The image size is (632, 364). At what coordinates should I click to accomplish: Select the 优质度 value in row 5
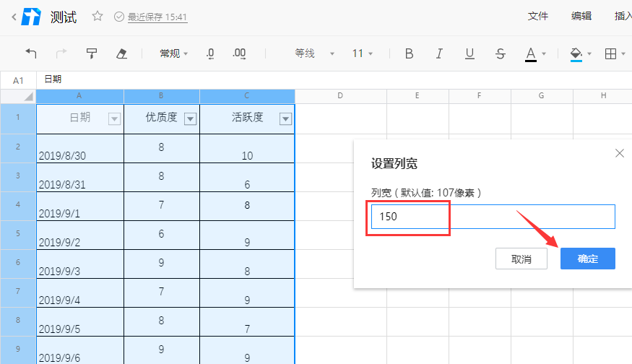click(161, 235)
